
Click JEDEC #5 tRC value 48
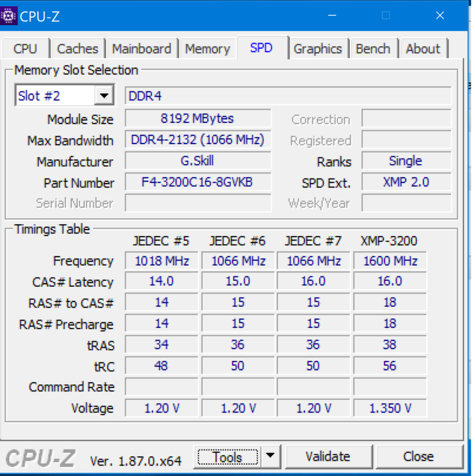point(161,366)
